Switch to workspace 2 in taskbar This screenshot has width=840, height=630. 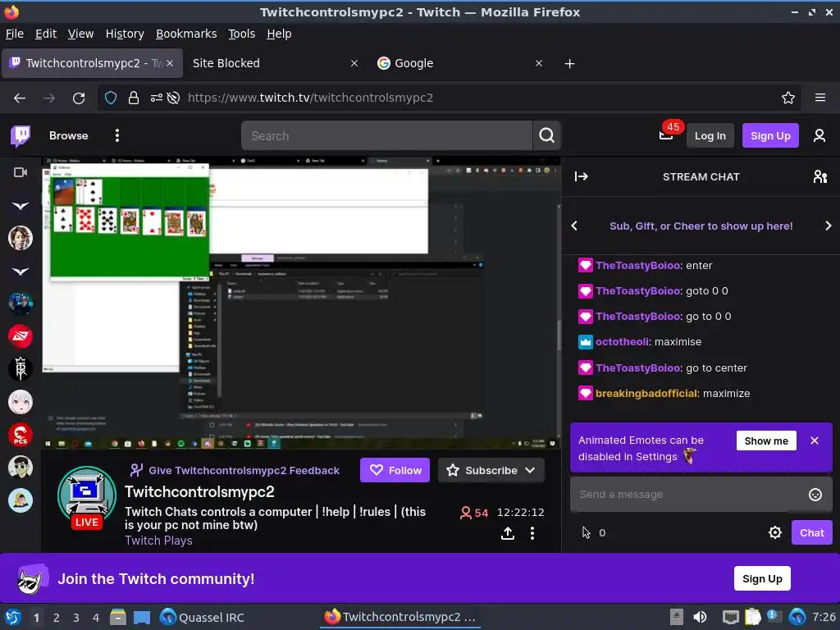[57, 618]
